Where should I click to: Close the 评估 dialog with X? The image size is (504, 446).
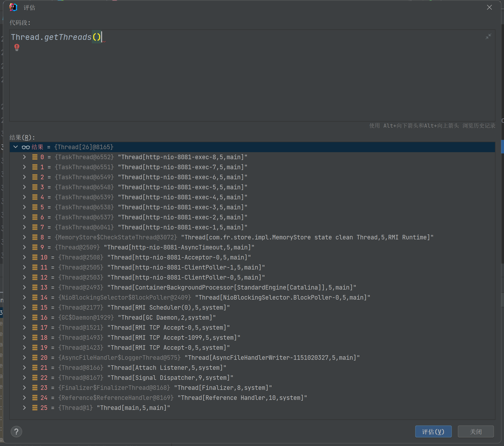coord(489,8)
